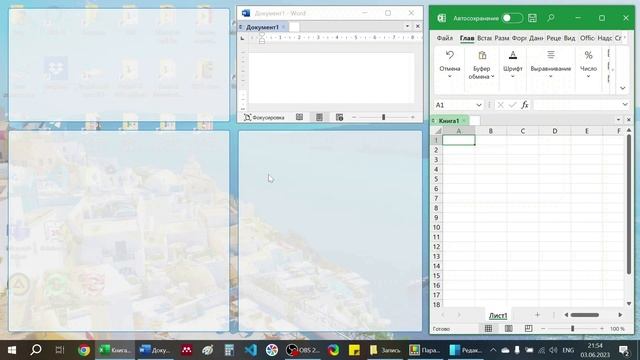Expand the Буфер обмена group dropdown
The image size is (640, 360).
click(493, 76)
